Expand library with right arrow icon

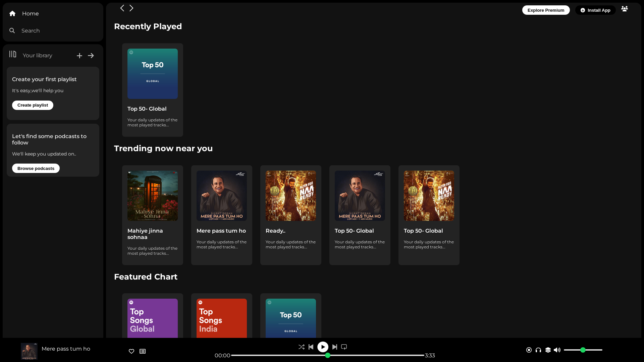pyautogui.click(x=91, y=56)
